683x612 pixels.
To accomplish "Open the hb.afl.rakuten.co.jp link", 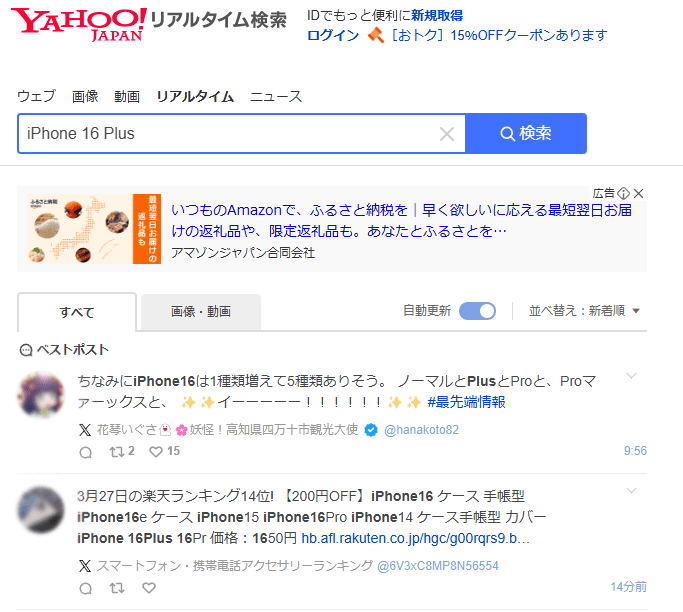I will (x=416, y=538).
